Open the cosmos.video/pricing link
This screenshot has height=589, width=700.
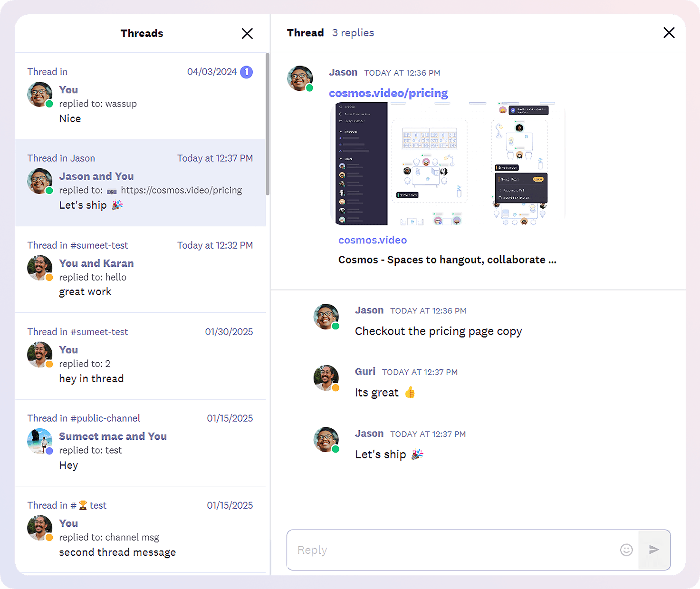388,93
